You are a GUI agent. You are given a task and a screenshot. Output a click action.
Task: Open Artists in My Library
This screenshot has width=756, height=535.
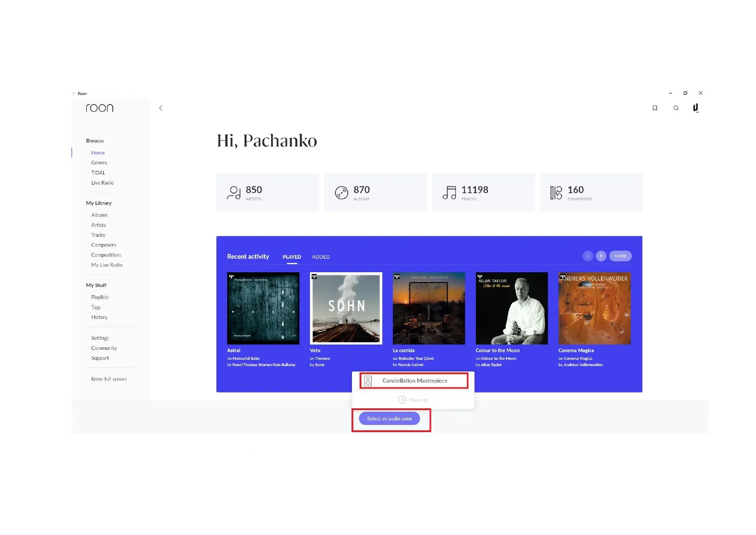[x=99, y=225]
